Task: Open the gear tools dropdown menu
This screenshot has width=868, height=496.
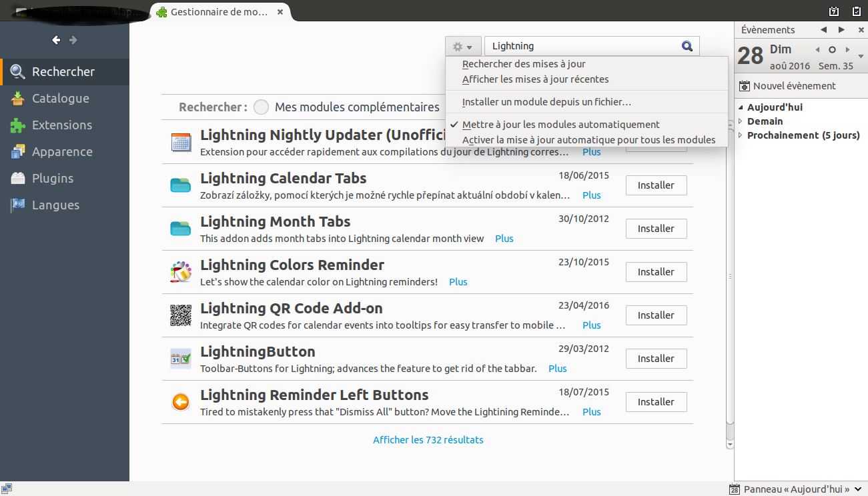Action: [463, 47]
